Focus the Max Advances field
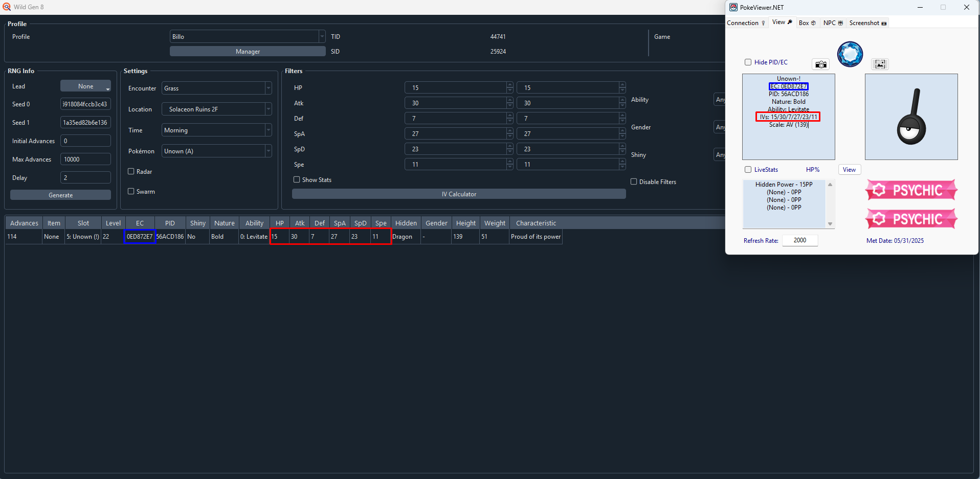980x479 pixels. point(85,159)
